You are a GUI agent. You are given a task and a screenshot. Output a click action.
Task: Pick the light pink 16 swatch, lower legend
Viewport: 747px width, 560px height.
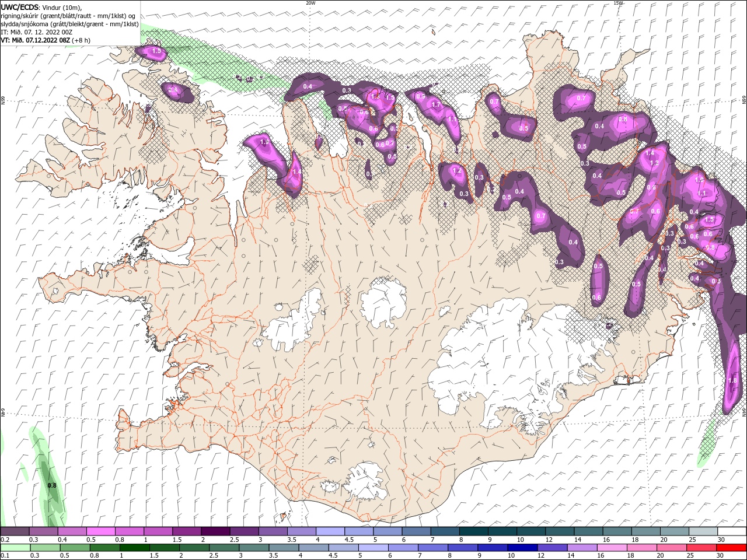[612, 547]
